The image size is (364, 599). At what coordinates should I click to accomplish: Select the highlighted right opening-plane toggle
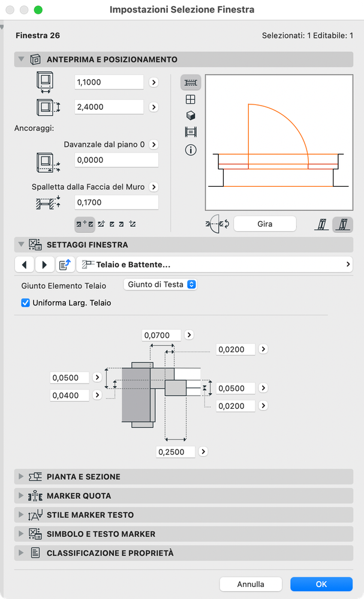pyautogui.click(x=342, y=224)
